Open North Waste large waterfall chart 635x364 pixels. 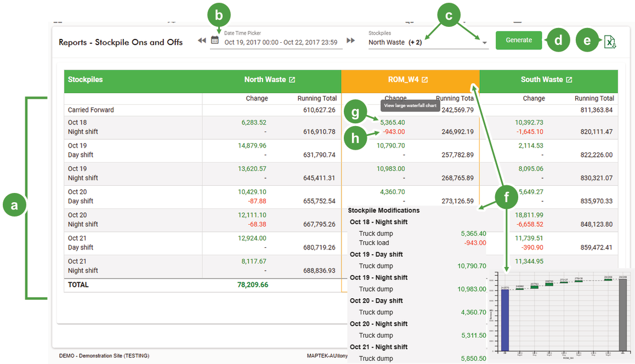point(292,80)
